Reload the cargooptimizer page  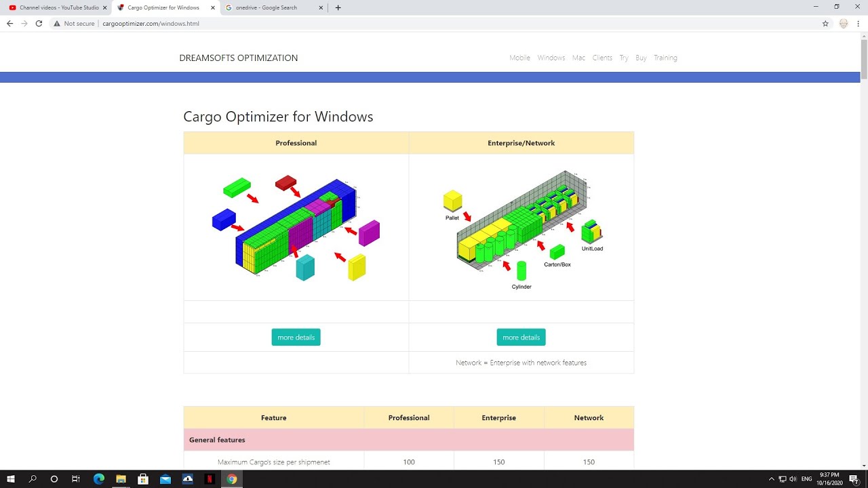[x=39, y=23]
